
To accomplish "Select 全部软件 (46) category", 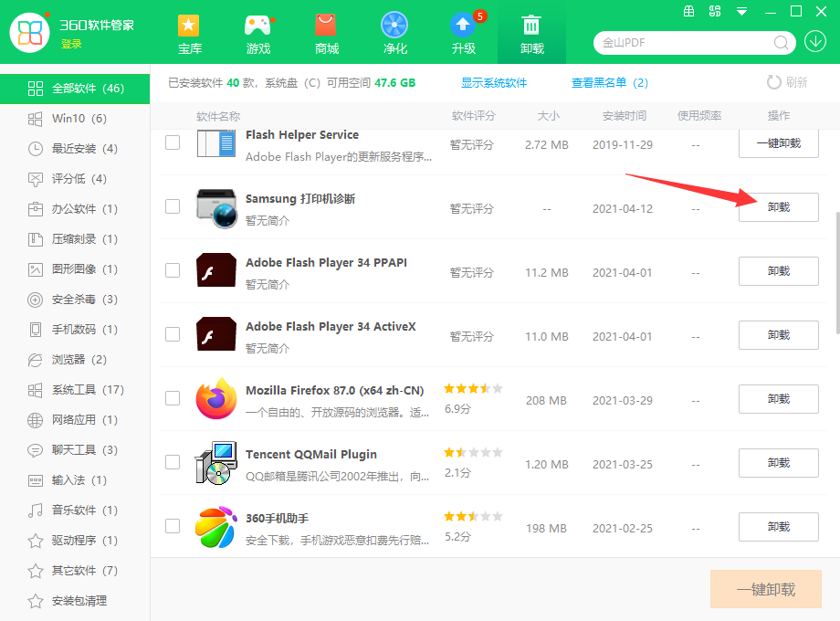I will (75, 89).
